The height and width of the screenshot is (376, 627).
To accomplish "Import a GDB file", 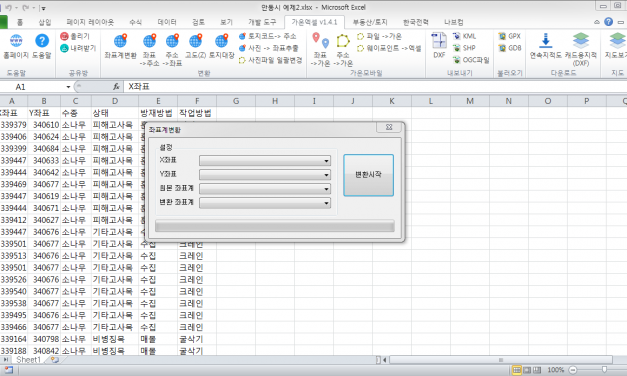I will tap(509, 48).
